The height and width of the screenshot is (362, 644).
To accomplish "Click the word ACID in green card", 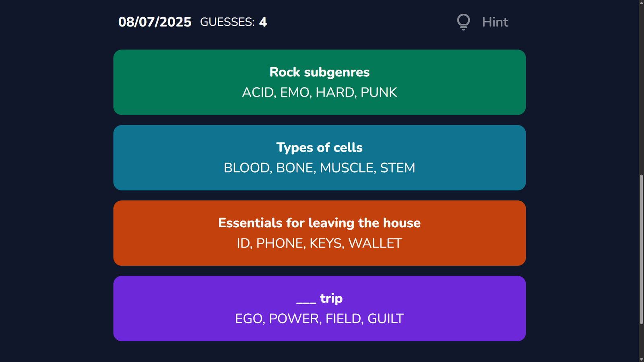I will coord(258,93).
